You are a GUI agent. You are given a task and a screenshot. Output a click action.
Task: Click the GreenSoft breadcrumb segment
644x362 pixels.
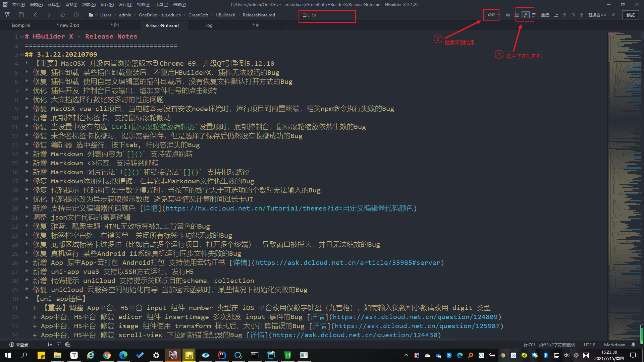pos(198,15)
